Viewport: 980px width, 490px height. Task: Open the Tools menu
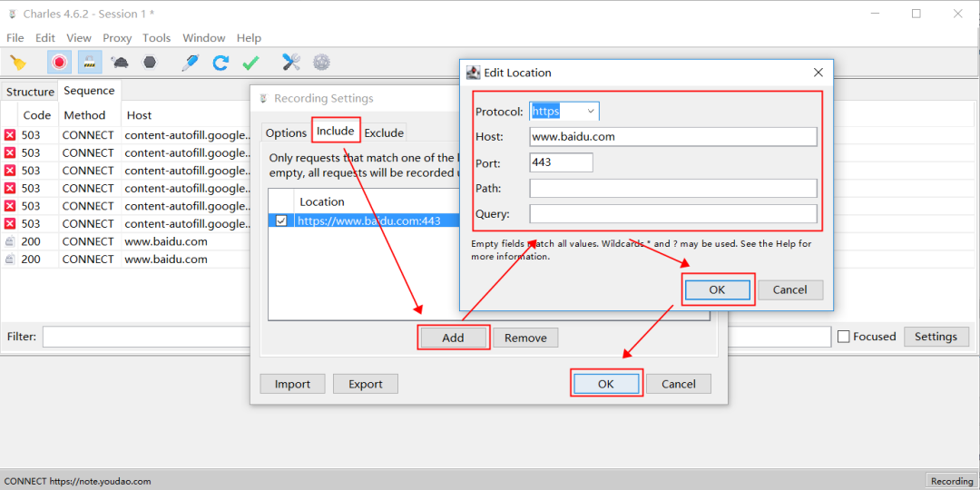click(156, 38)
